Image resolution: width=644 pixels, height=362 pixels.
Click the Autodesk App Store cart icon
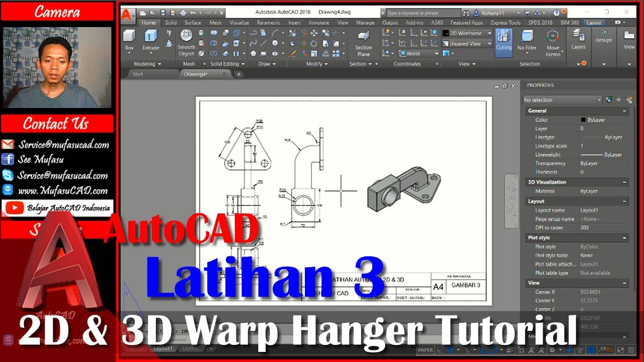(x=527, y=13)
